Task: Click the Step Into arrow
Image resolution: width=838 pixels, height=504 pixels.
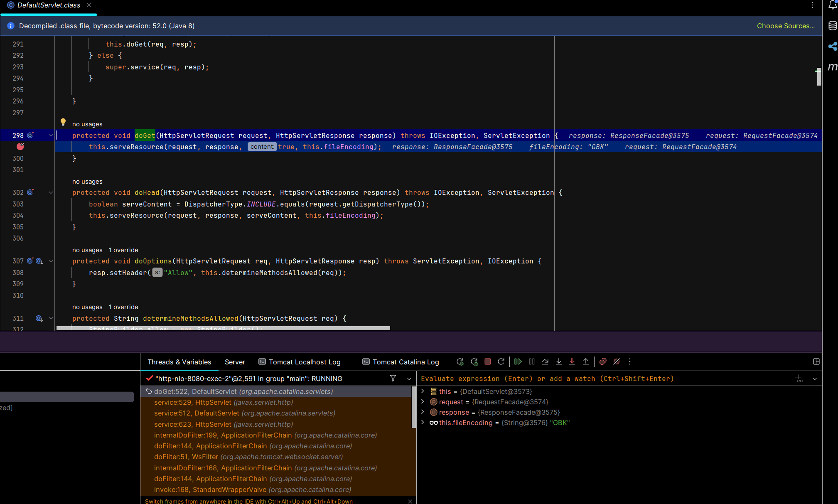Action: (x=559, y=361)
